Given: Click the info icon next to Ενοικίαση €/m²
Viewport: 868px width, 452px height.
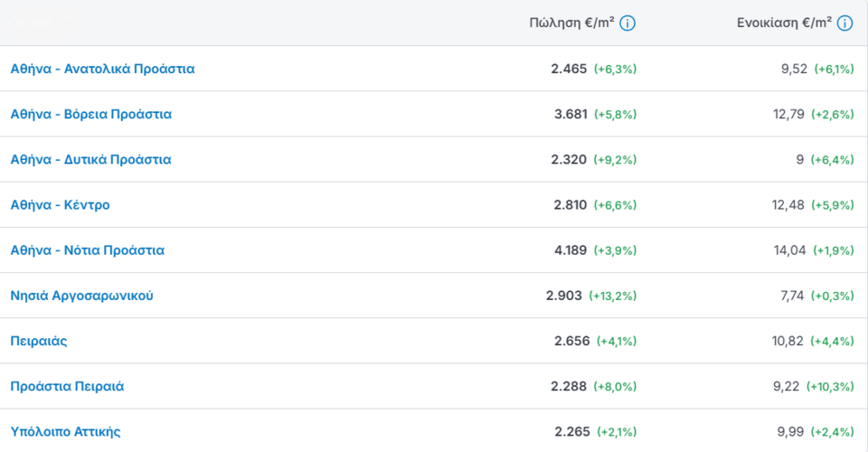Looking at the screenshot, I should tap(844, 24).
